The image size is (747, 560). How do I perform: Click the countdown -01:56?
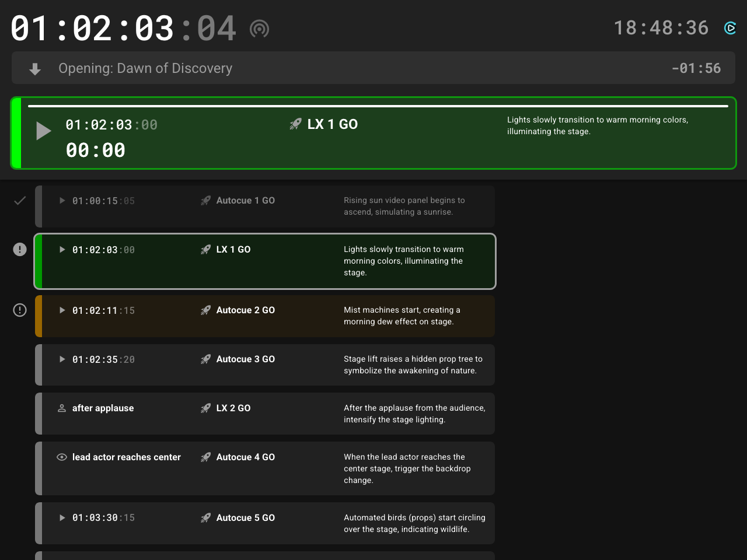pos(696,68)
